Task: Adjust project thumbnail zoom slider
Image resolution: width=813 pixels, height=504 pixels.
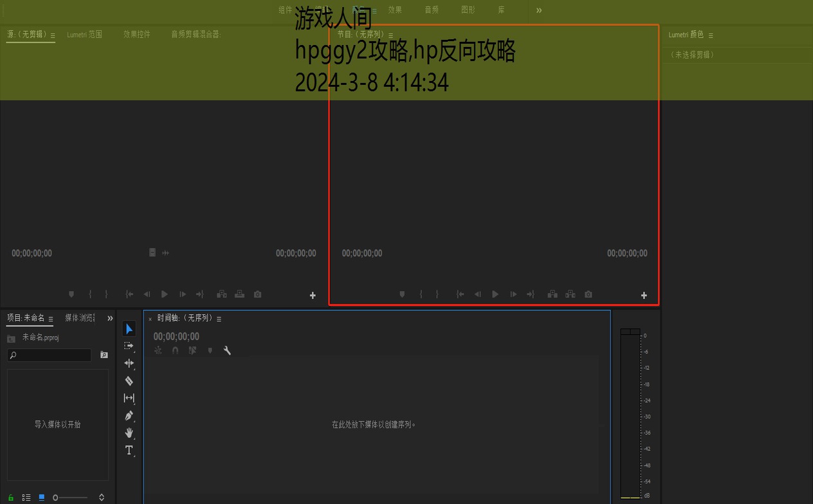Action: point(70,498)
